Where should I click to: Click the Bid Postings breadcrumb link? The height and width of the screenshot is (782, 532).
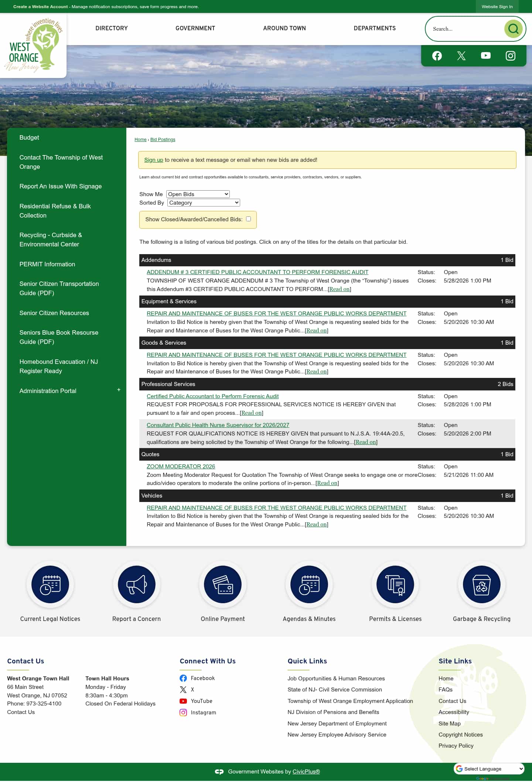click(163, 140)
